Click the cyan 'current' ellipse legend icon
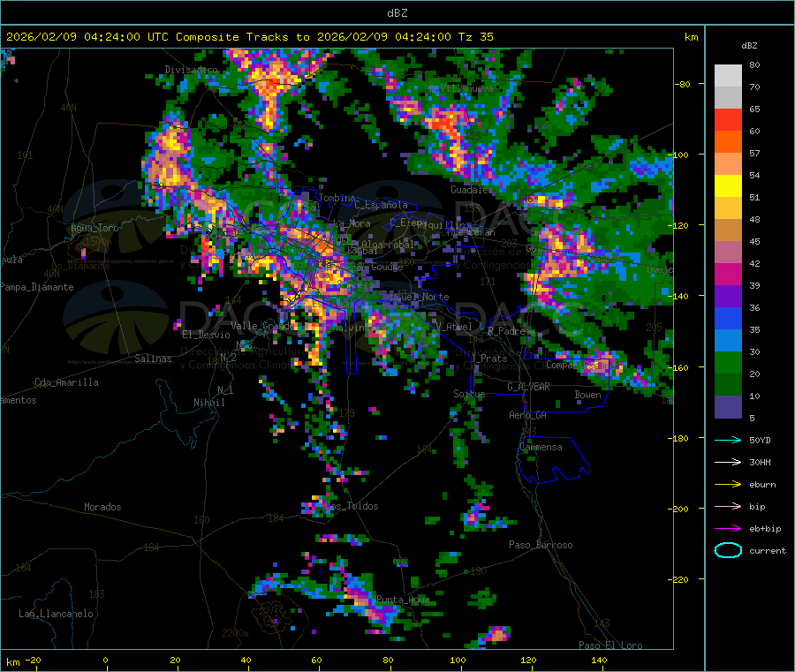Viewport: 795px width, 672px height. click(x=728, y=550)
